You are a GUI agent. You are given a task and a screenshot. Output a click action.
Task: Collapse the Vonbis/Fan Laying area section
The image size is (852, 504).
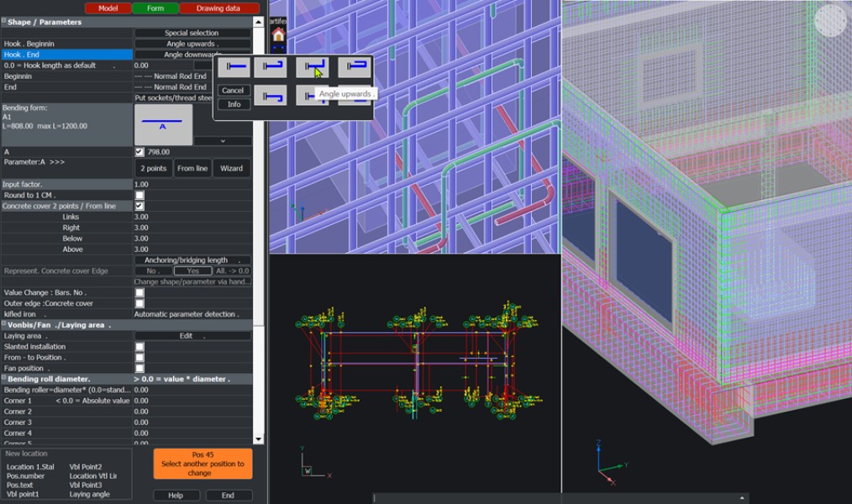tap(4, 324)
